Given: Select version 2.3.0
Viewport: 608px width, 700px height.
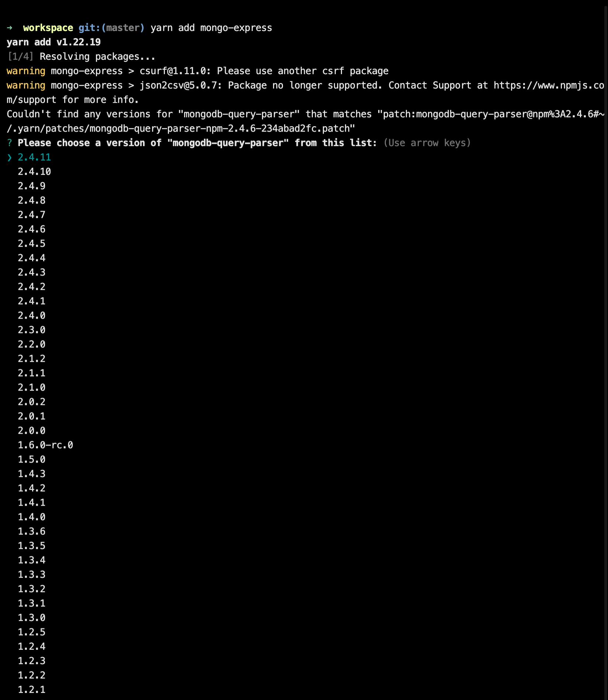Looking at the screenshot, I should click(x=31, y=330).
